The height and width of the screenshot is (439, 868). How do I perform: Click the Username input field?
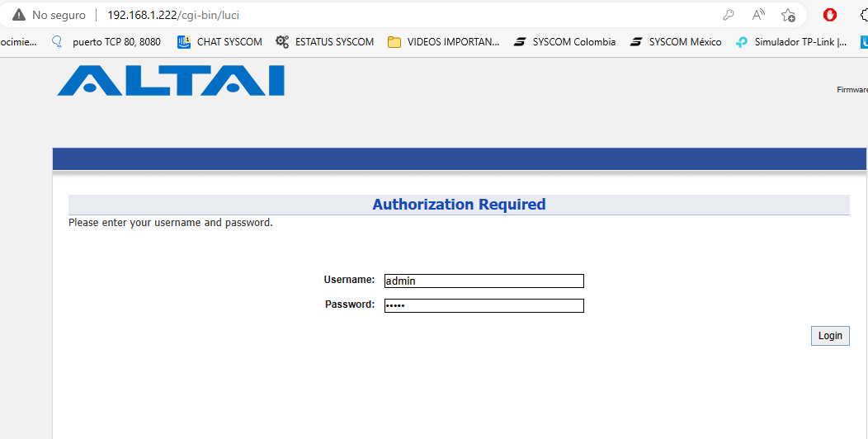(484, 281)
